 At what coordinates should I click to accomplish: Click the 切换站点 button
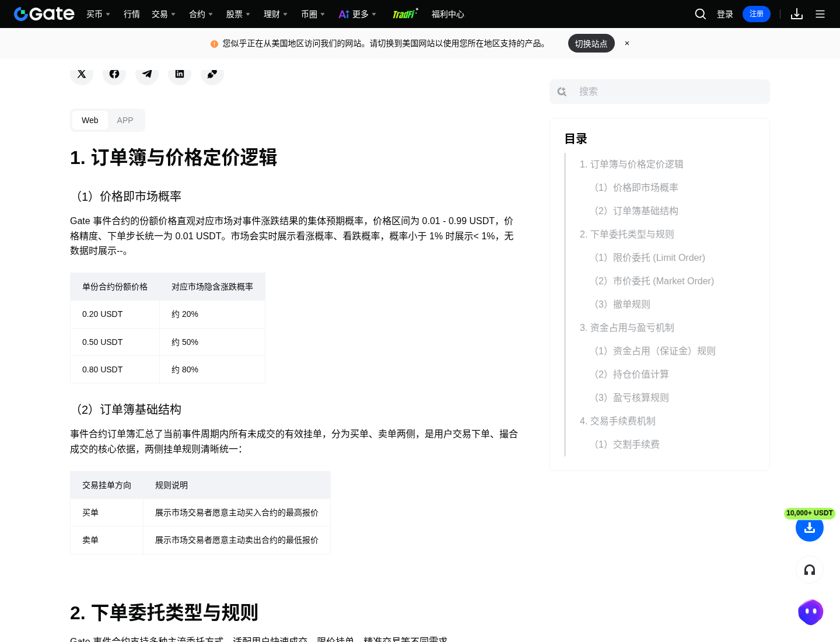[x=591, y=43]
